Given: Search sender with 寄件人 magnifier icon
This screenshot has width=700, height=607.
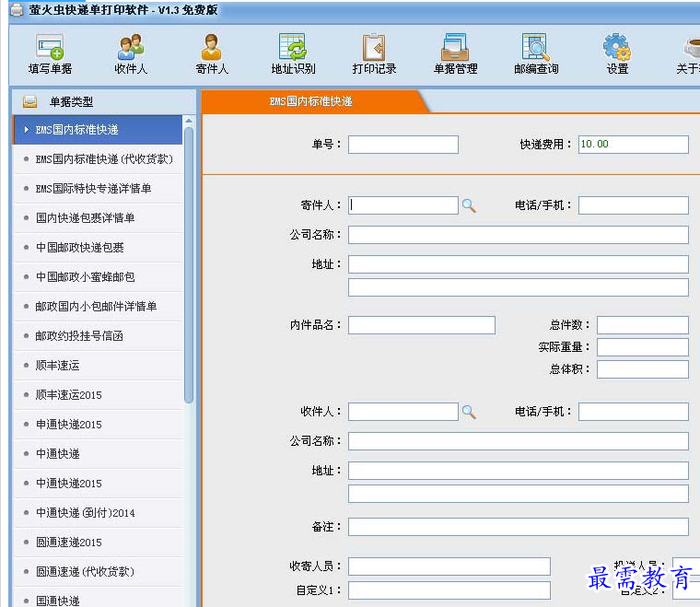Looking at the screenshot, I should pyautogui.click(x=469, y=205).
